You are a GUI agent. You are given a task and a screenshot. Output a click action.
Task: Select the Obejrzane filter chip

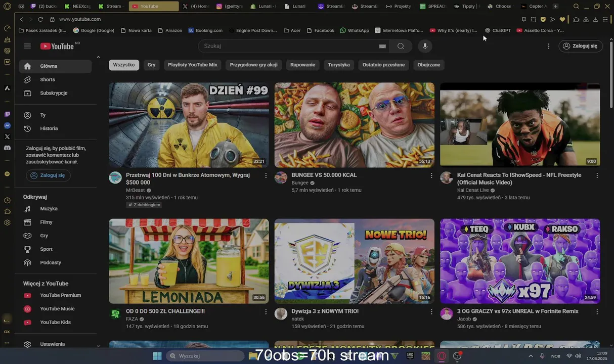tap(429, 65)
